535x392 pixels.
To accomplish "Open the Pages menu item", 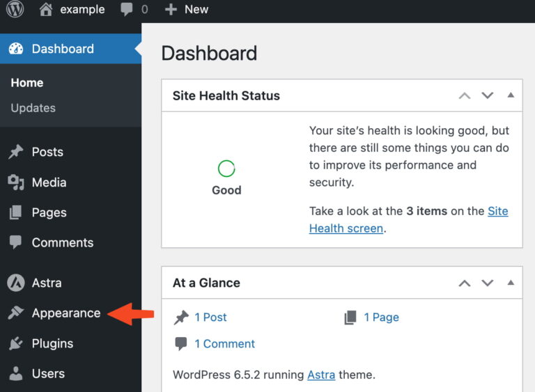I will (x=49, y=212).
